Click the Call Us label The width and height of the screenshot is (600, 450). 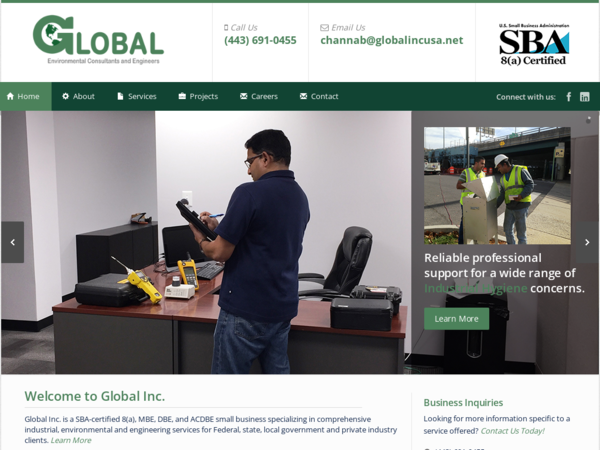pos(244,28)
